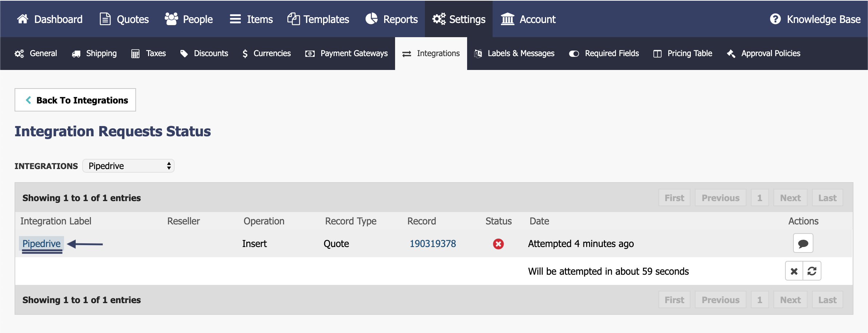This screenshot has width=868, height=333.
Task: Click the Discounts label in the settings submenu
Action: [211, 54]
